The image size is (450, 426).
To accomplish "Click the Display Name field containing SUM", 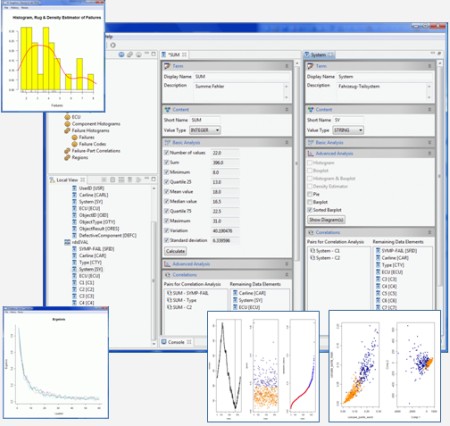I will pos(242,77).
